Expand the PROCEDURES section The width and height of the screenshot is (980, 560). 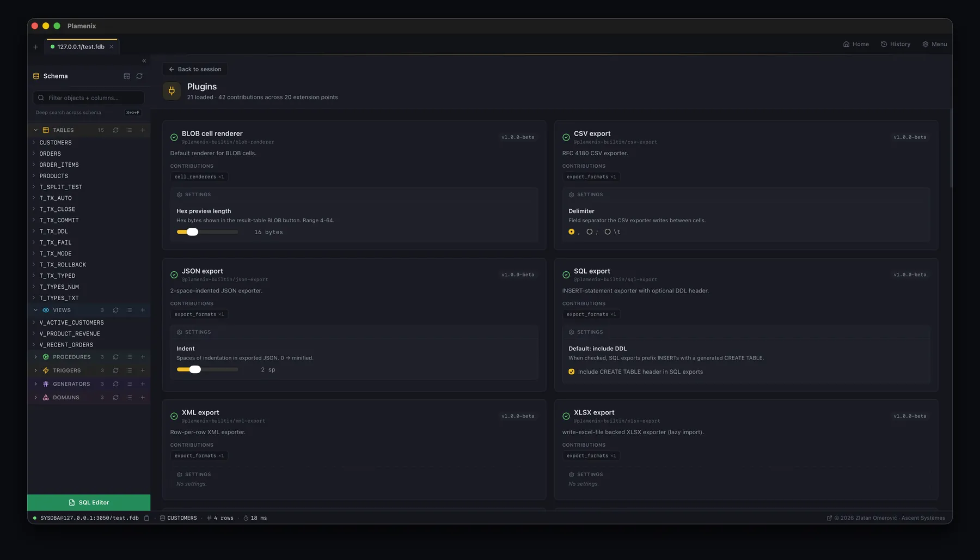[x=35, y=357]
